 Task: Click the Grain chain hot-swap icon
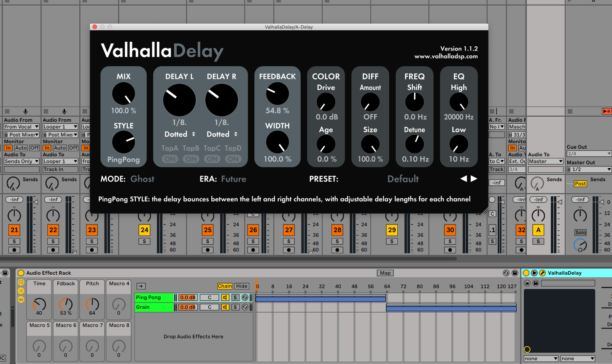coord(245,307)
